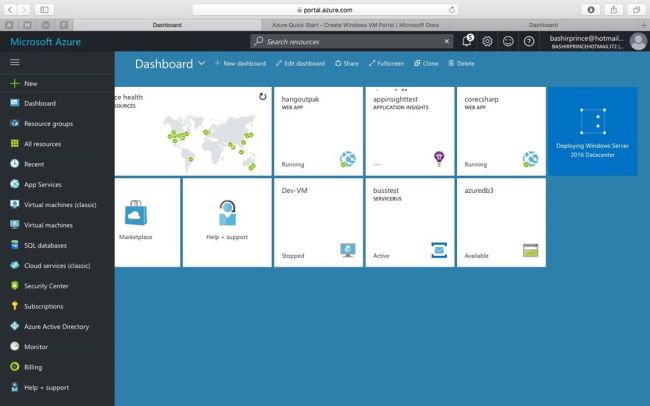
Task: Click the Help + support tile icon
Action: (227, 213)
